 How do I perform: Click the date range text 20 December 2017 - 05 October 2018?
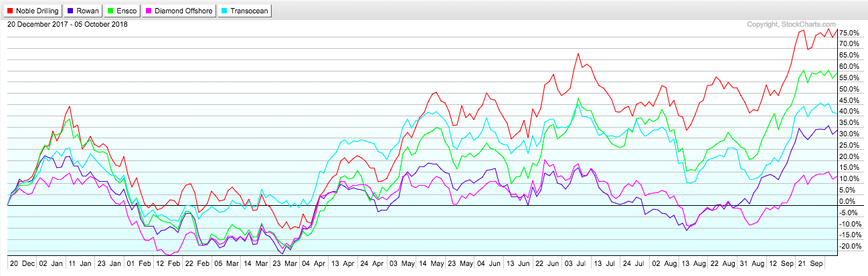pos(67,24)
